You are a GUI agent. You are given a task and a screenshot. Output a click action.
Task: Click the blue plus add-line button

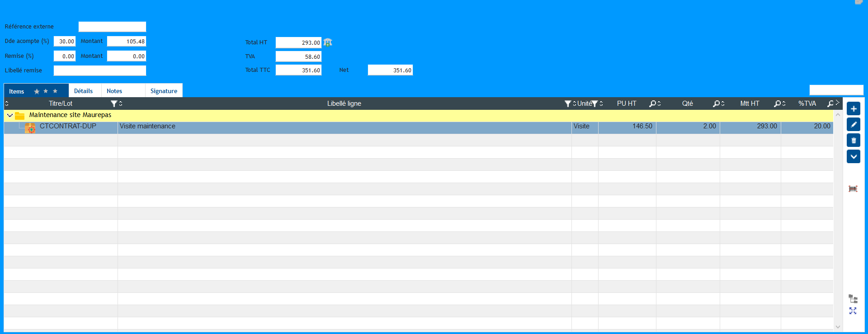click(853, 109)
